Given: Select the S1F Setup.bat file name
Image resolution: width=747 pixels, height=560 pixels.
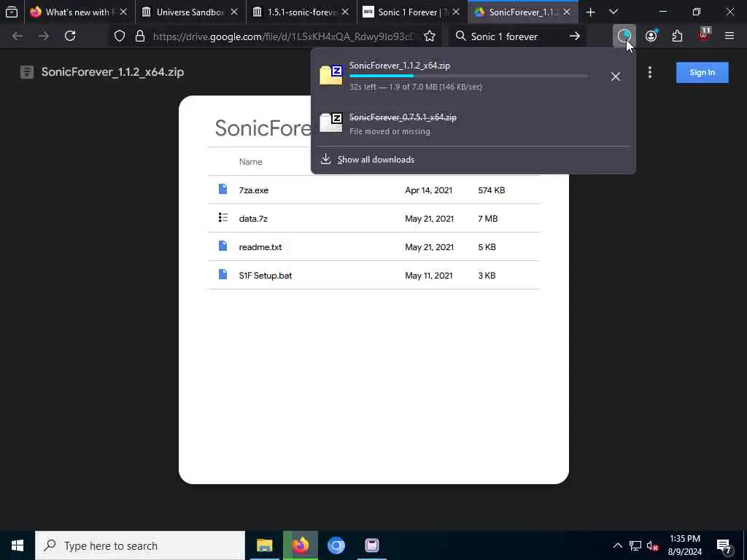Looking at the screenshot, I should [266, 275].
